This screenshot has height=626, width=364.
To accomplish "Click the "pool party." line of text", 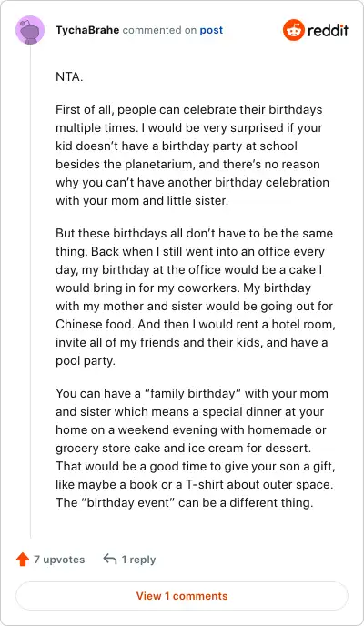I will click(86, 361).
